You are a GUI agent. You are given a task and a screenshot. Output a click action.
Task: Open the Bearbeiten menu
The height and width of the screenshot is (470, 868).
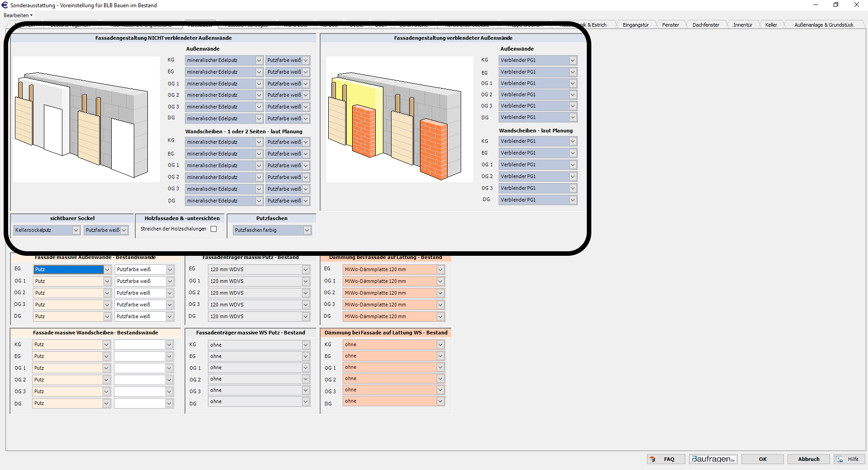tap(18, 15)
